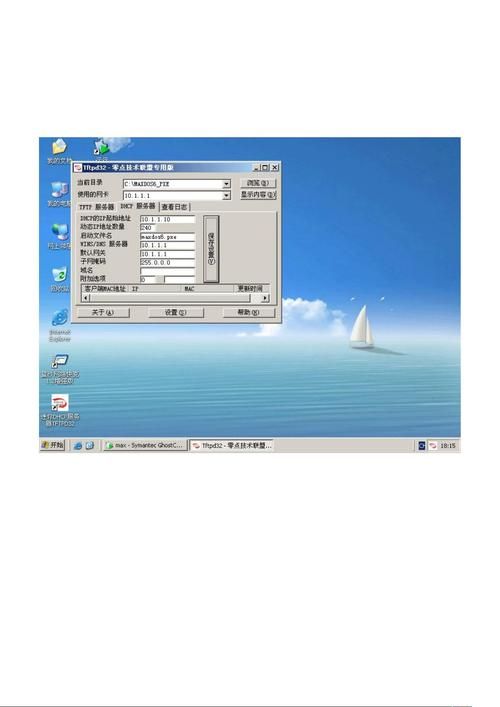The image size is (500, 707).
Task: Click the WINS/DNS server field
Action: [x=168, y=245]
